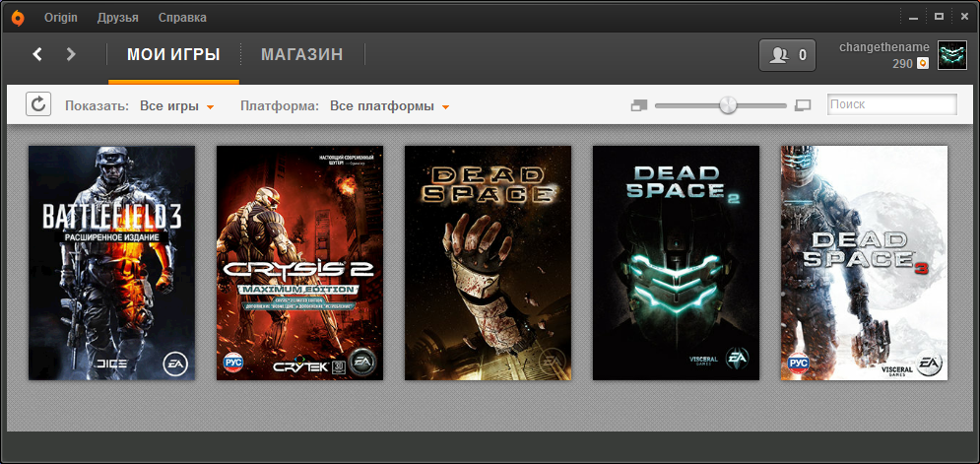This screenshot has height=464, width=980.
Task: Click the large tiles size icon
Action: 803,105
